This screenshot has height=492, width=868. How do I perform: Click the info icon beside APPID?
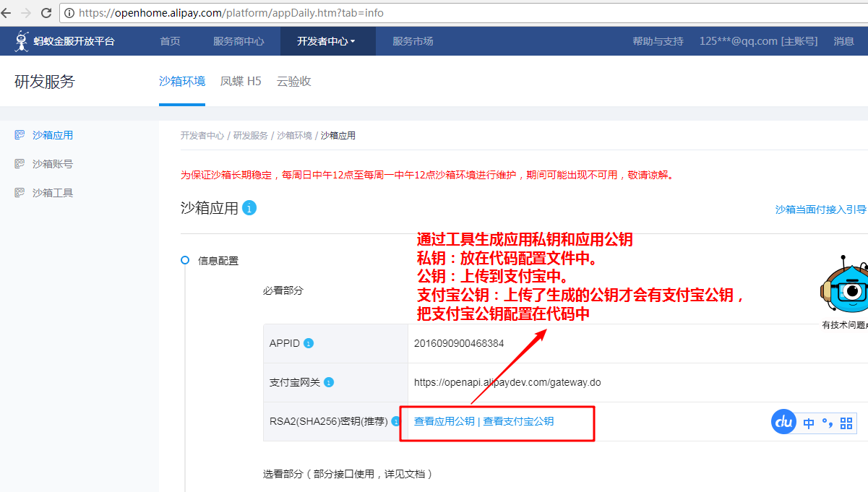309,343
